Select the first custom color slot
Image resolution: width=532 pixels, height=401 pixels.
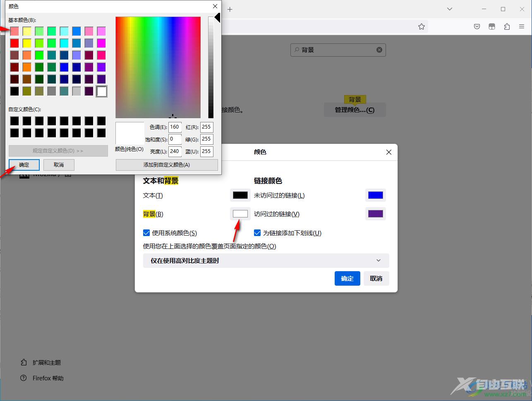pos(14,121)
